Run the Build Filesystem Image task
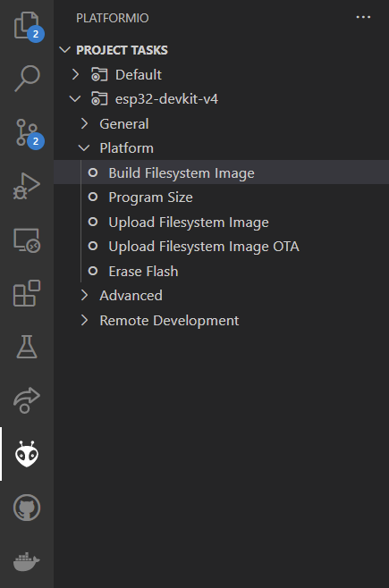The width and height of the screenshot is (389, 588). click(182, 172)
